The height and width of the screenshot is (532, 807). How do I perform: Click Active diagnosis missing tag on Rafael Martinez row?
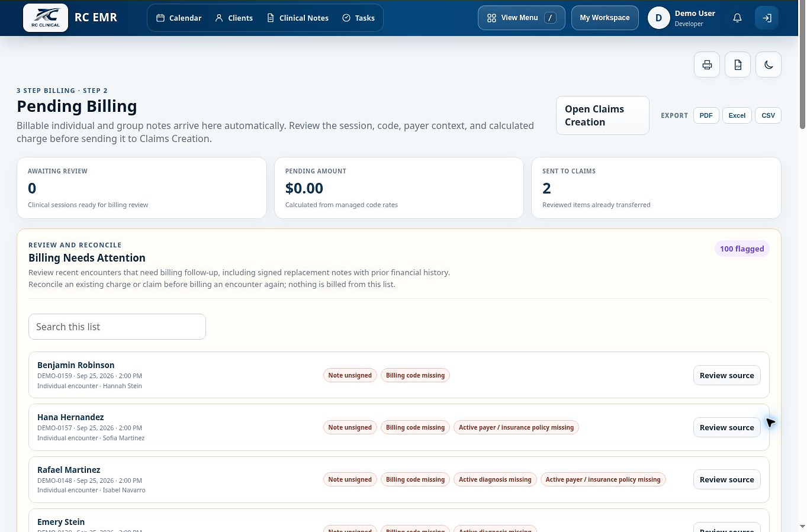pos(495,479)
